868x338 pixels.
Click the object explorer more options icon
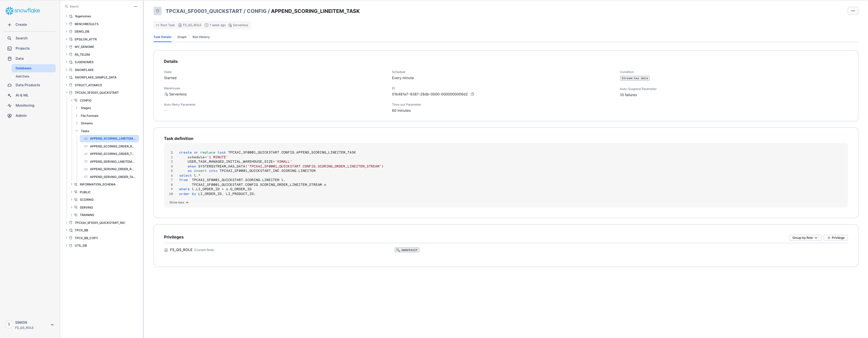point(135,6)
